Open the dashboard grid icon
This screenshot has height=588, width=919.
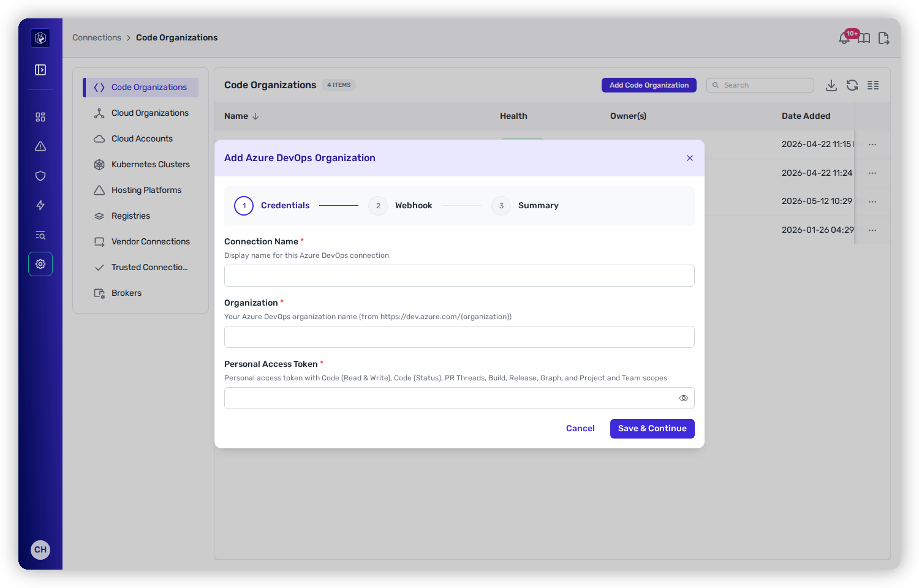coord(40,117)
